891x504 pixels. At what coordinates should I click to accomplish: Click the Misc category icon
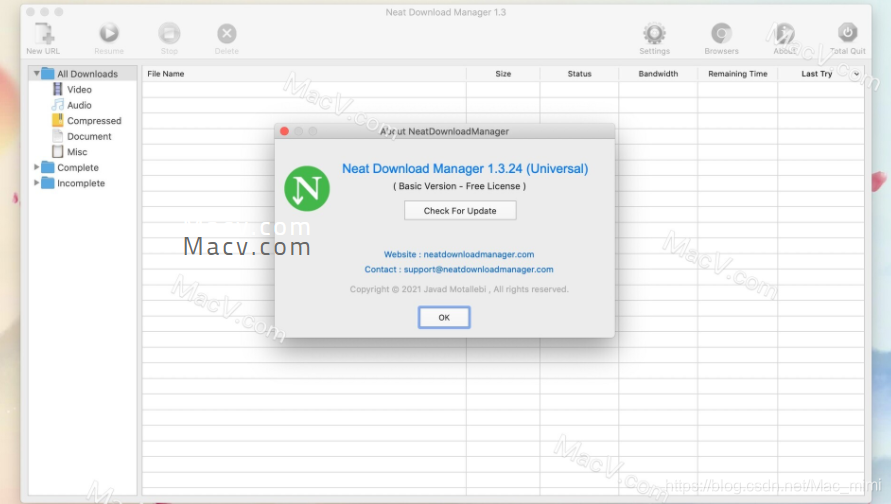click(57, 152)
